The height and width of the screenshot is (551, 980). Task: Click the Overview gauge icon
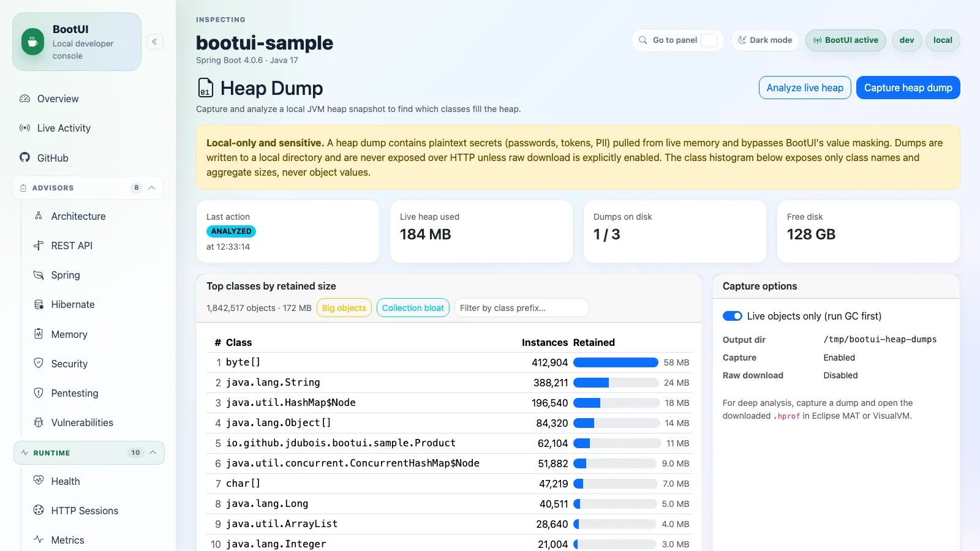pos(24,99)
